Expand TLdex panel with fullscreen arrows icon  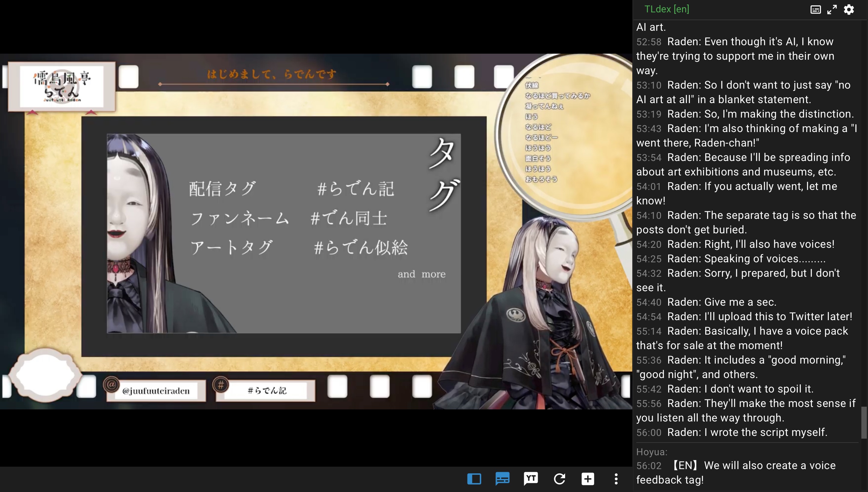(x=832, y=9)
